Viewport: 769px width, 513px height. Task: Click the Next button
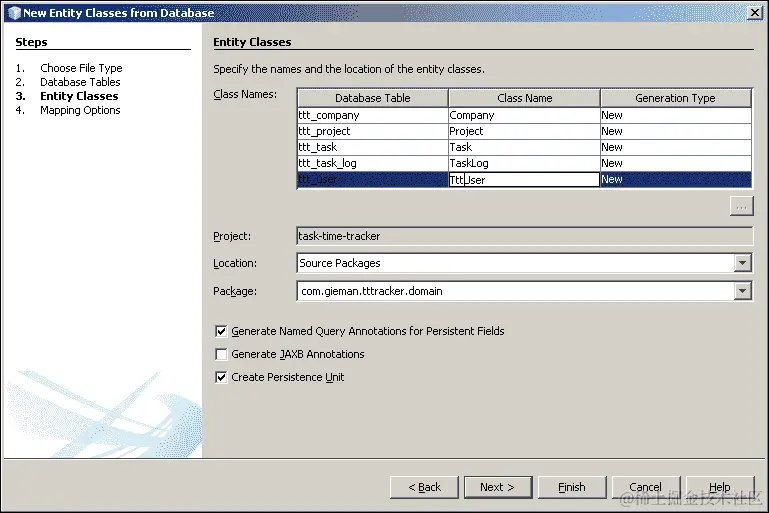pos(498,487)
